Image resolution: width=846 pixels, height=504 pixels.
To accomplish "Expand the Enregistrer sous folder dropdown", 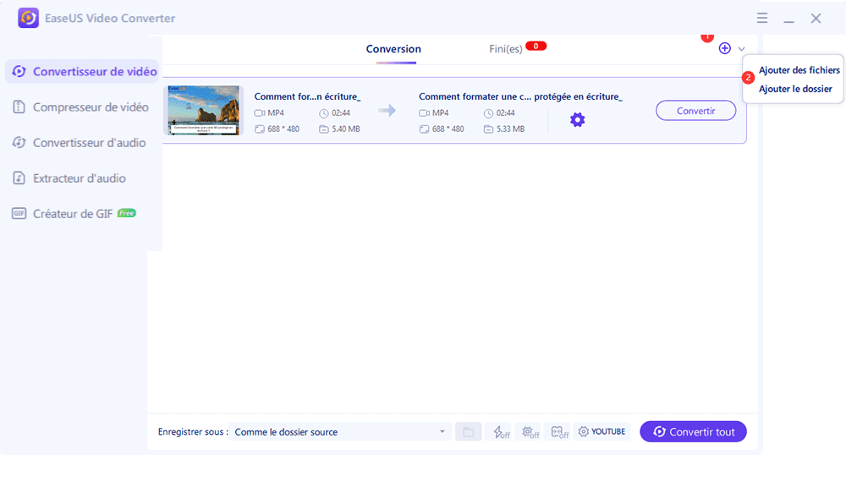I will (442, 432).
